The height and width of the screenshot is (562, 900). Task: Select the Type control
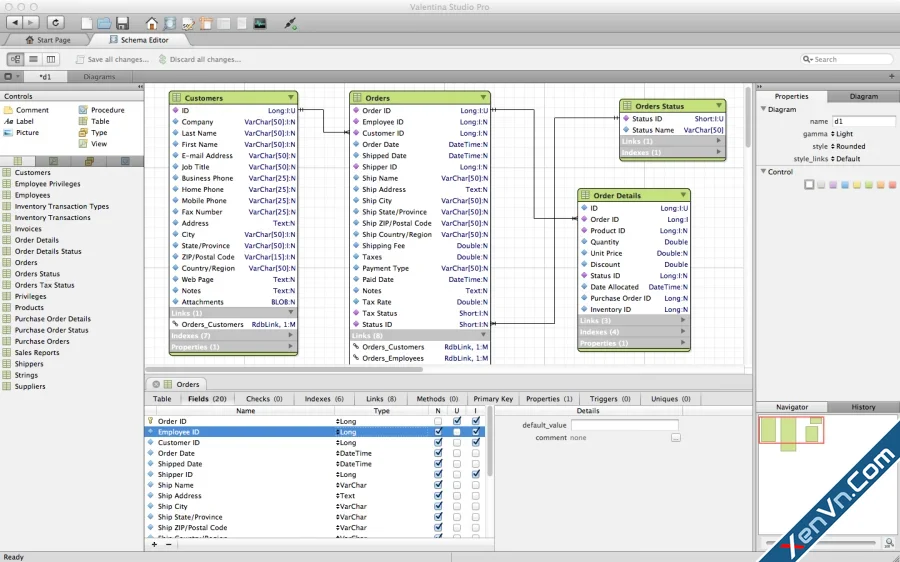[93, 133]
